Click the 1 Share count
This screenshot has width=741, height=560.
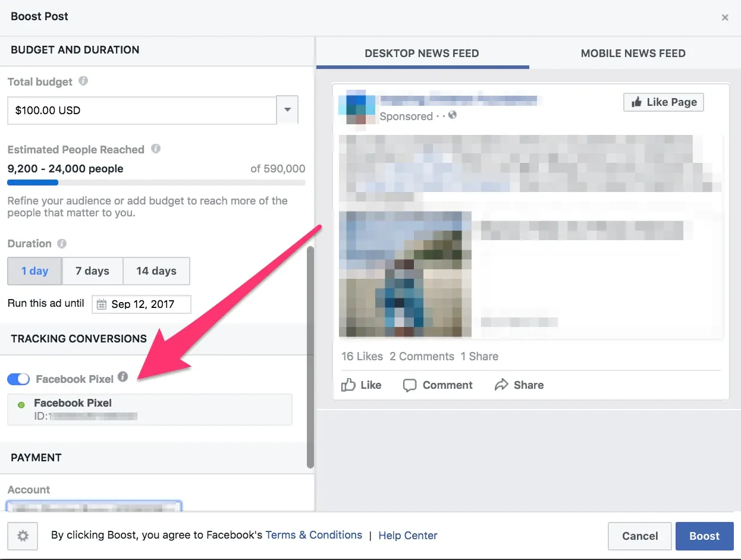tap(479, 356)
